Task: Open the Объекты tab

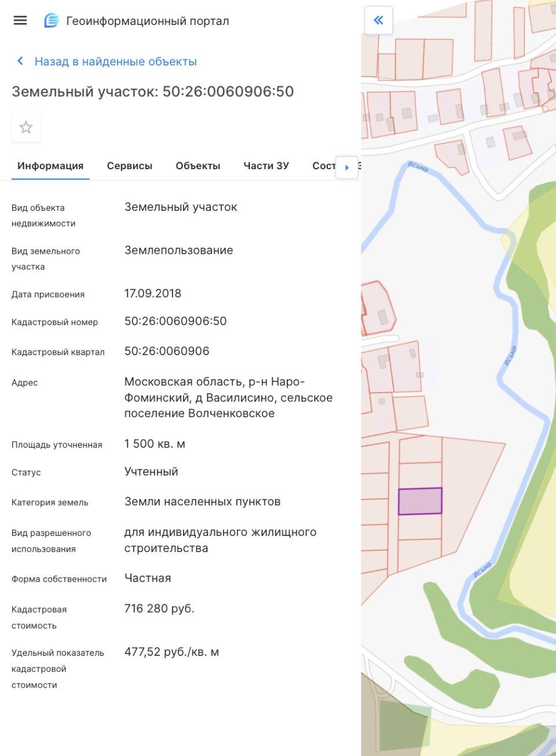Action: tap(197, 166)
